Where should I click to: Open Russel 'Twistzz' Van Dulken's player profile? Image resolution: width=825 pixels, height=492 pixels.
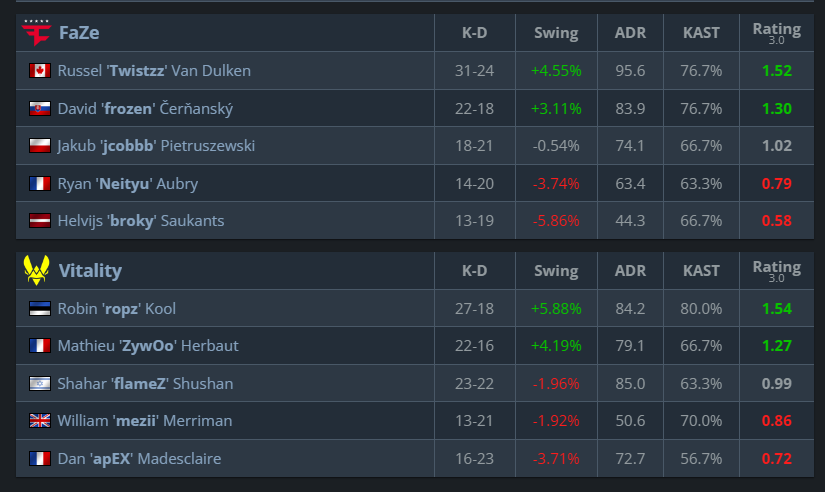154,71
